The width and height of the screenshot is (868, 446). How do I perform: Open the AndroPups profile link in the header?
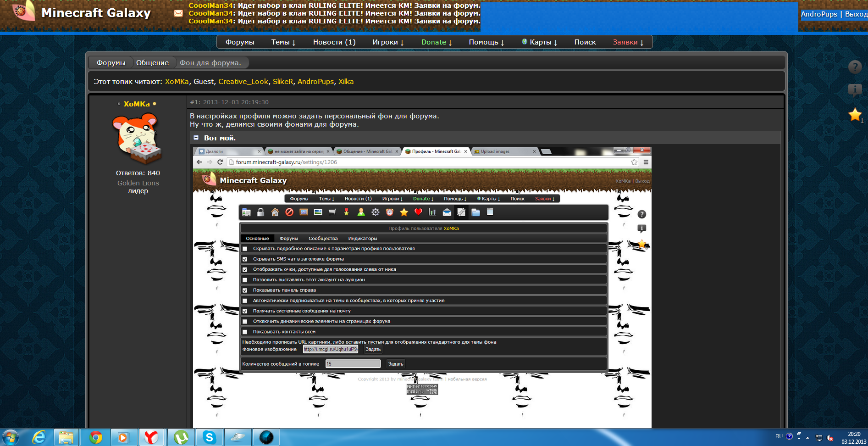click(819, 14)
